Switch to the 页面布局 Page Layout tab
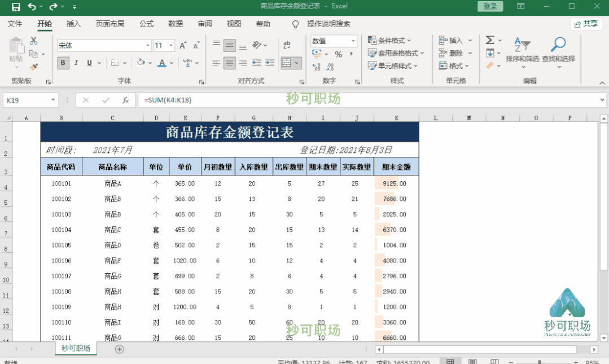Image resolution: width=609 pixels, height=364 pixels. pyautogui.click(x=110, y=24)
